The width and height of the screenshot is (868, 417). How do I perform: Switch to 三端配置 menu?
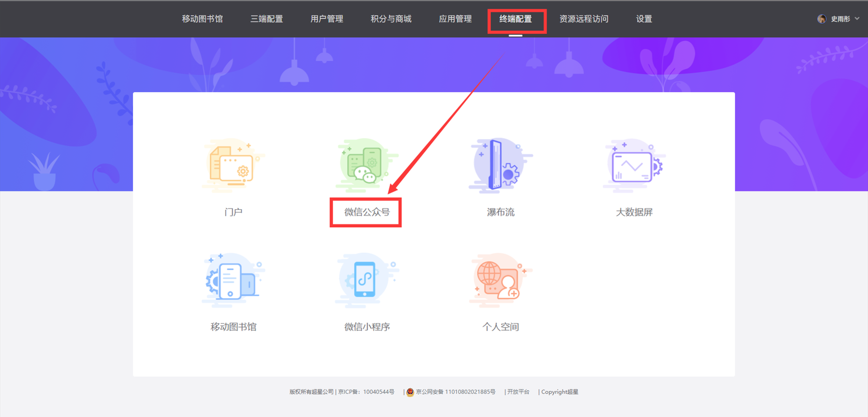(x=266, y=19)
